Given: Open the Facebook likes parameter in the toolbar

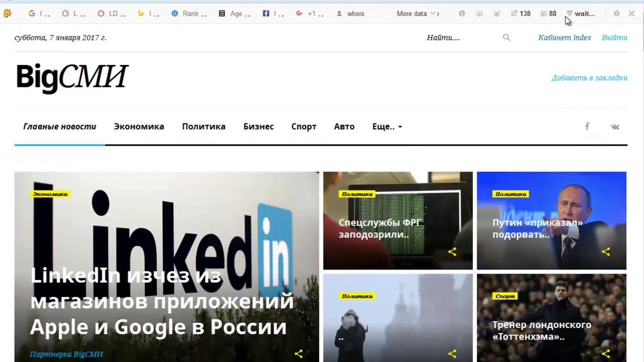Looking at the screenshot, I should (x=273, y=14).
